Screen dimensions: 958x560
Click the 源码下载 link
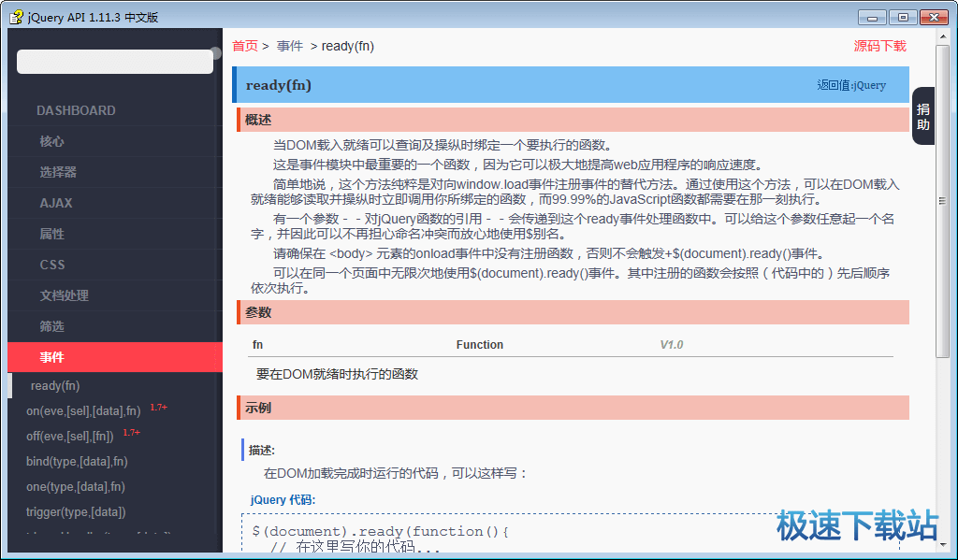click(879, 47)
